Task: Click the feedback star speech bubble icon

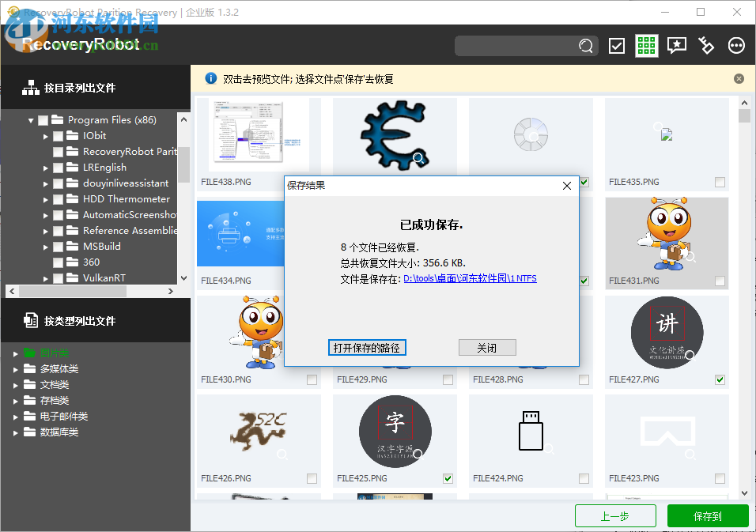Action: click(x=676, y=45)
